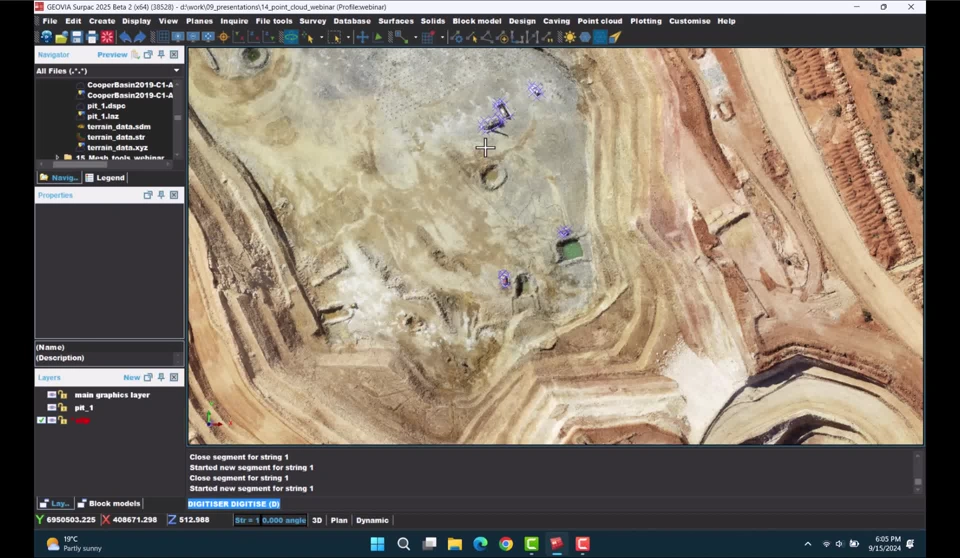This screenshot has height=558, width=960.
Task: Click the open folder toolbar icon
Action: pyautogui.click(x=61, y=37)
